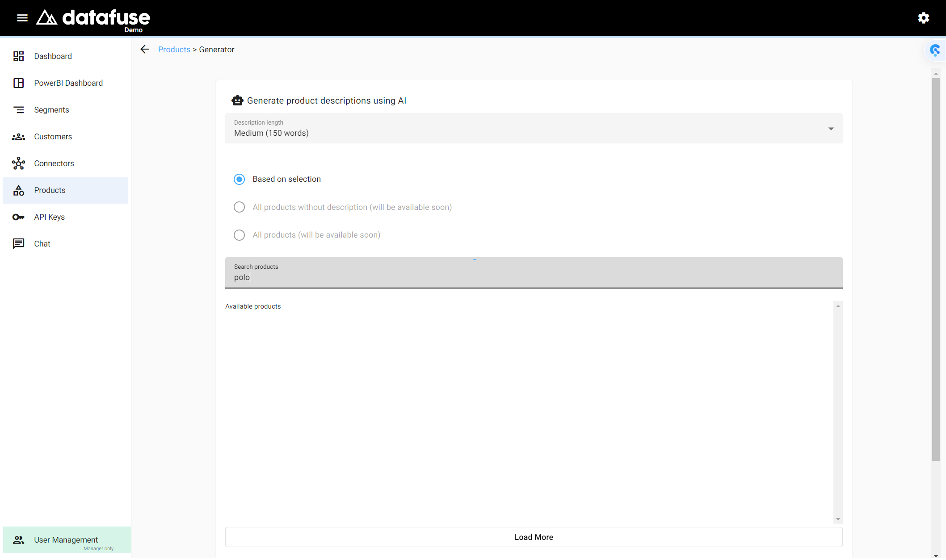Open the hamburger menu icon
The image size is (946, 560).
22,18
